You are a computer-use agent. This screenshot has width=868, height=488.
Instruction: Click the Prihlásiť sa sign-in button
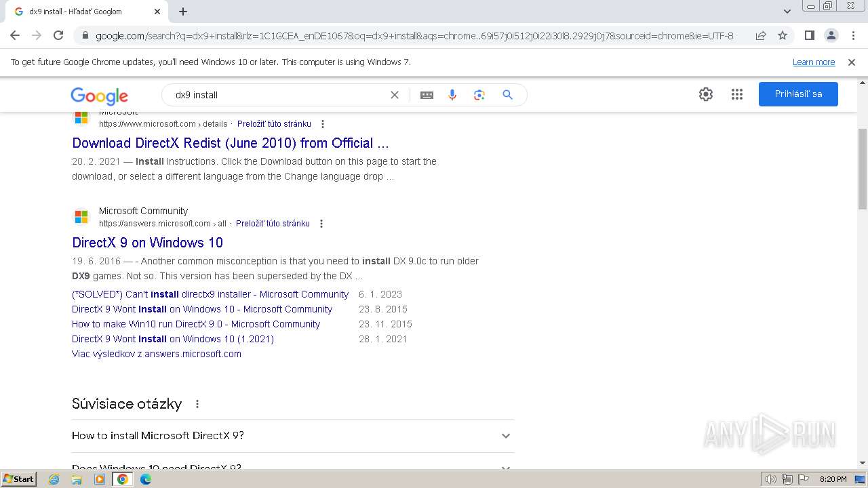pyautogui.click(x=798, y=94)
